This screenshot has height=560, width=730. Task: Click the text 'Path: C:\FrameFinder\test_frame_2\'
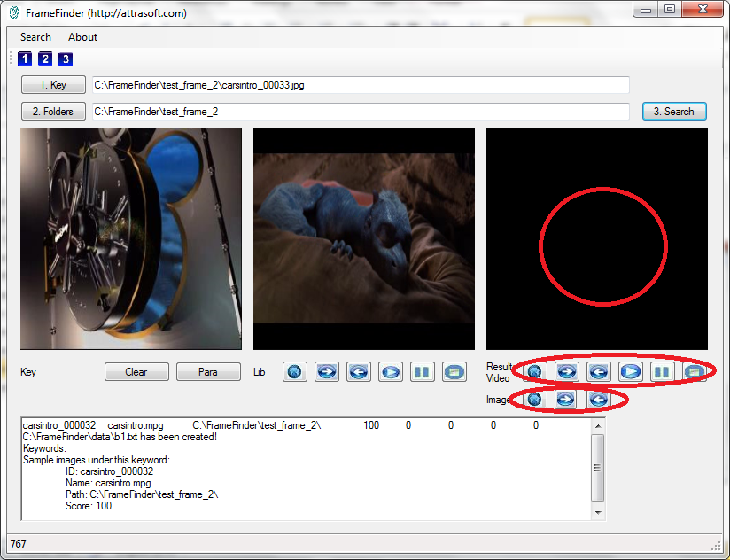coord(142,494)
